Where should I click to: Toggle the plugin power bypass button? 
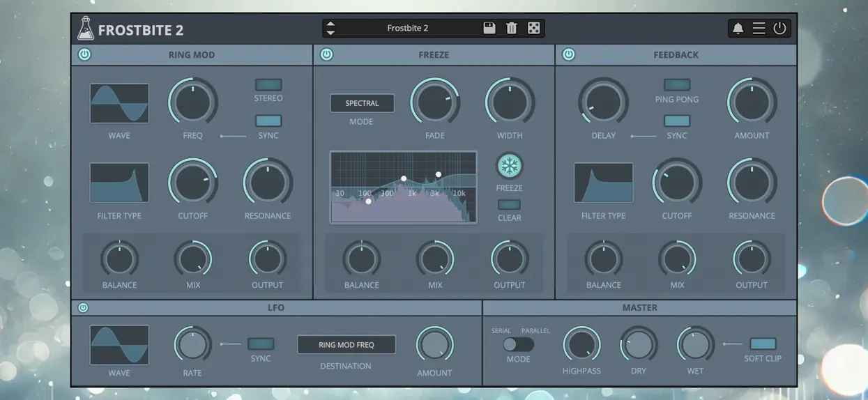[780, 29]
